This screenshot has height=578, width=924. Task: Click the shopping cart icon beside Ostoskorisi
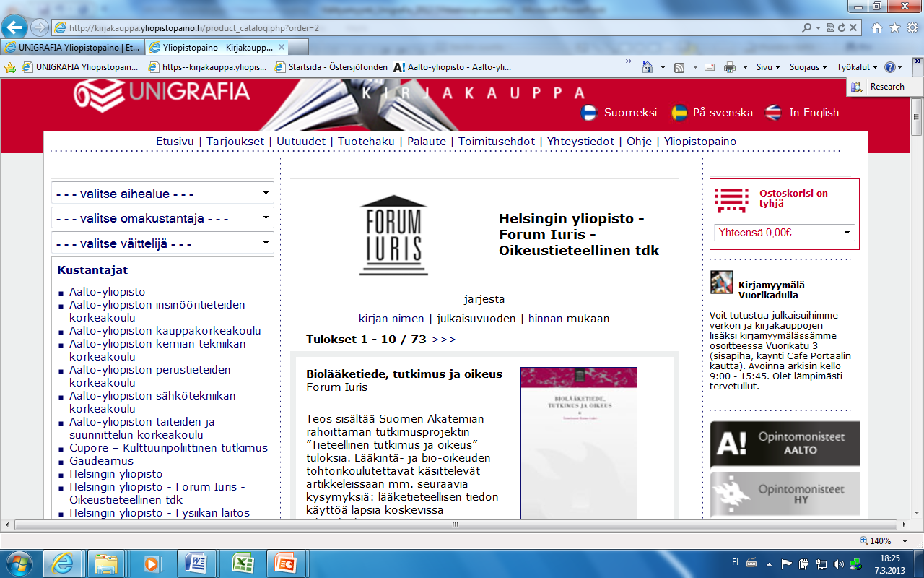[731, 199]
